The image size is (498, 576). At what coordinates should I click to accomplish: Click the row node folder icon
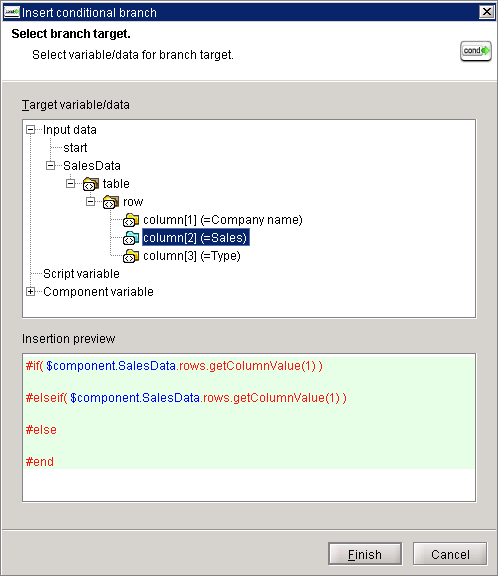(x=111, y=202)
